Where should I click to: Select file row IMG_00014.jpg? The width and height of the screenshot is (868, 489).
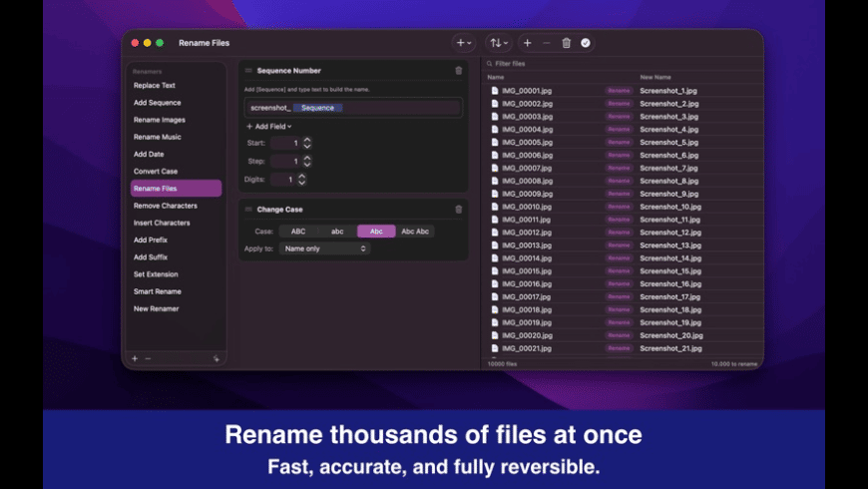coord(623,258)
